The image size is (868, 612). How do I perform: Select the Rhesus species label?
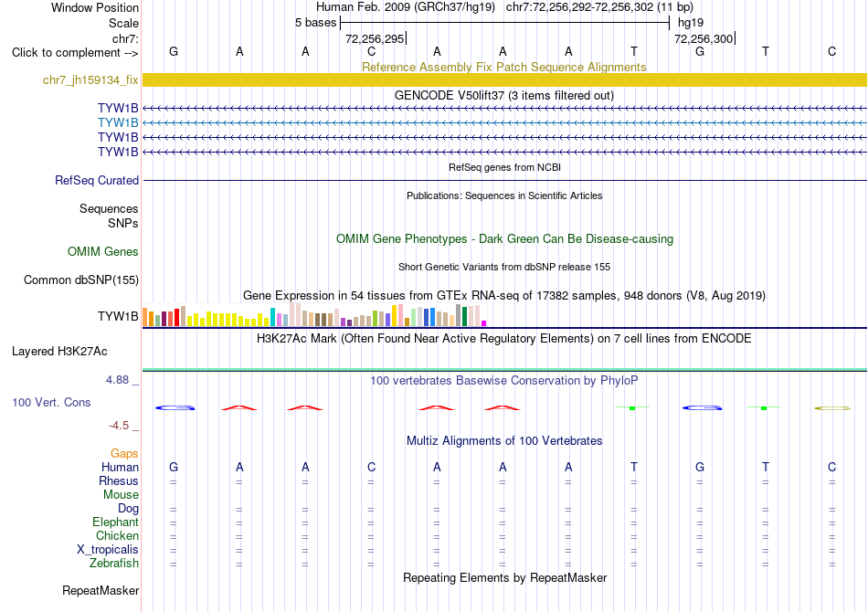point(119,480)
